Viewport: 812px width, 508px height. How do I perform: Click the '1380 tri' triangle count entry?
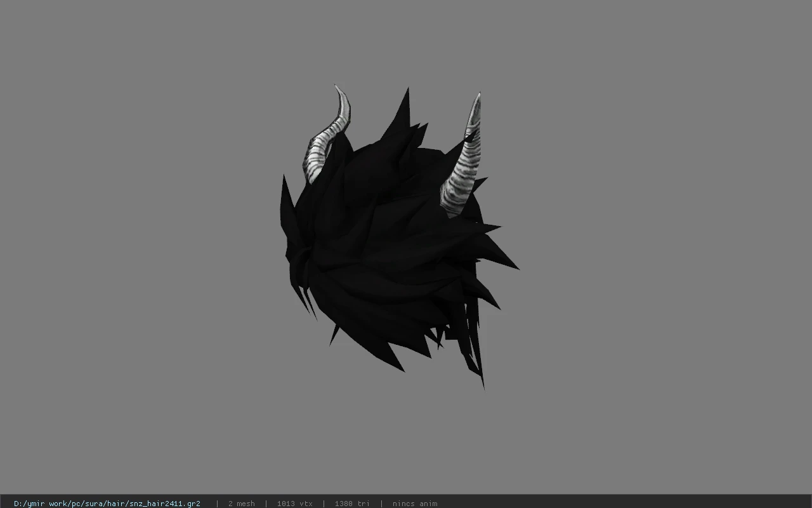point(352,504)
